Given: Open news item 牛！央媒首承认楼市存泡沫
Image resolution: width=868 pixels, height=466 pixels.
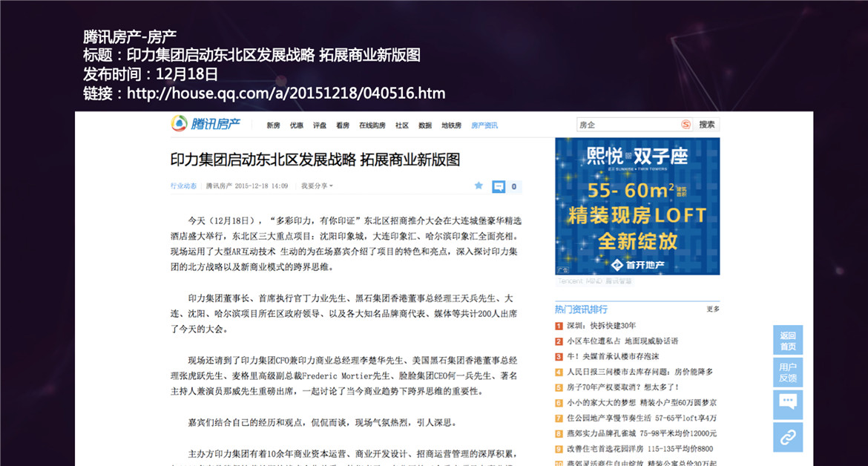Looking at the screenshot, I should (613, 356).
